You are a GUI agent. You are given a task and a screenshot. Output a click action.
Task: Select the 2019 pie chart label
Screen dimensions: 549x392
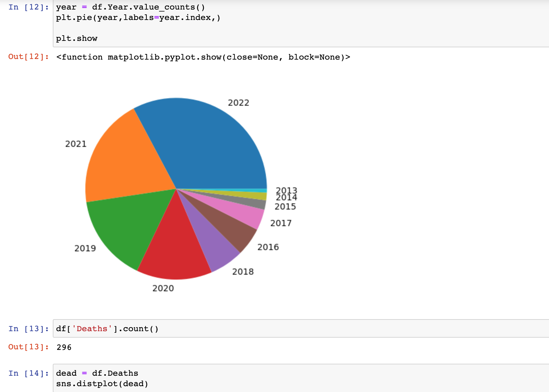tap(85, 248)
